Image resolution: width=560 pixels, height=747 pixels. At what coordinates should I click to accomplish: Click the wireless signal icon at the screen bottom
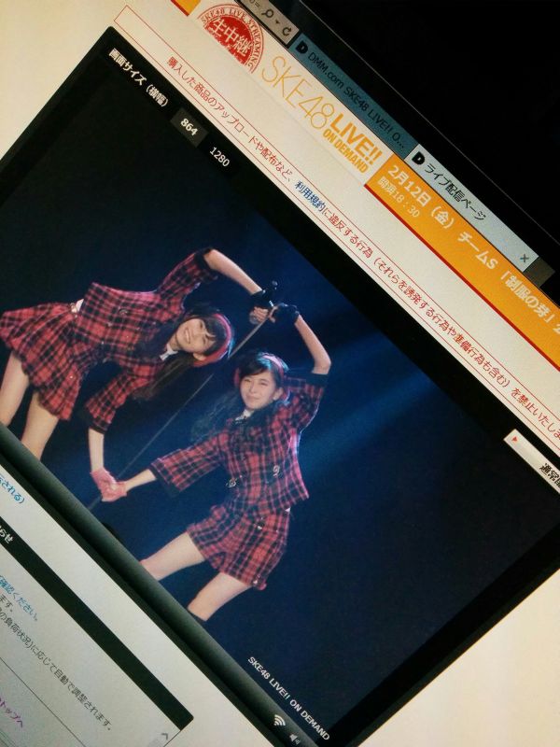tap(279, 720)
